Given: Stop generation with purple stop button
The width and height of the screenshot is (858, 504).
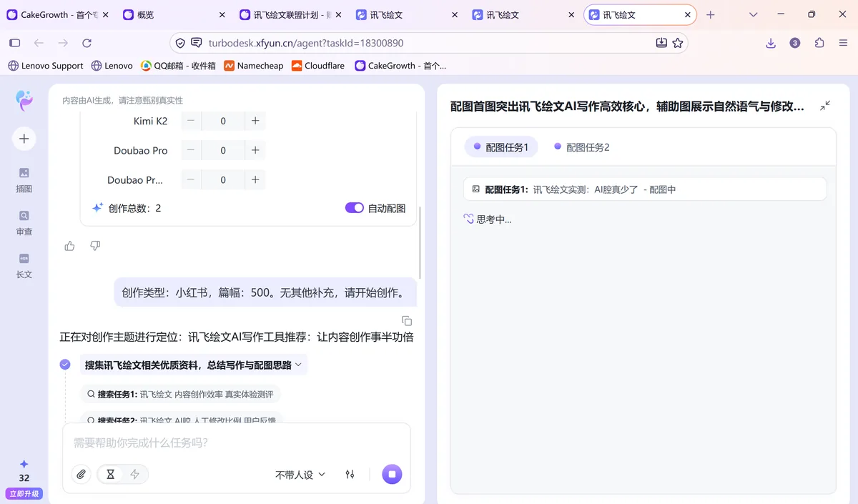Looking at the screenshot, I should 392,474.
